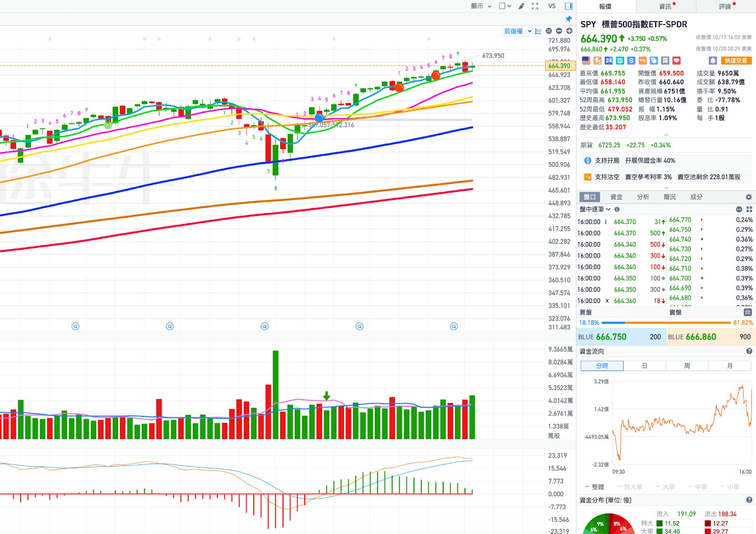This screenshot has width=756, height=534.
Task: Select the 分析 tab
Action: click(x=643, y=197)
